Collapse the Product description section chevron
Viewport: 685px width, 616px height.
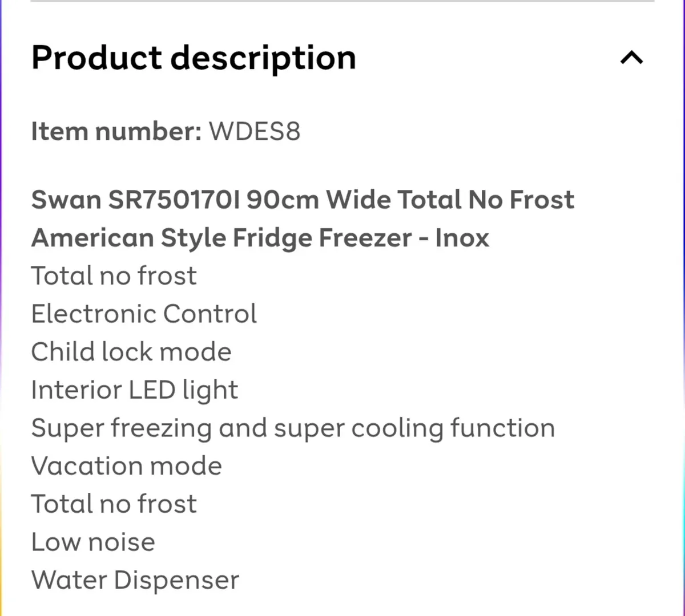(x=632, y=58)
